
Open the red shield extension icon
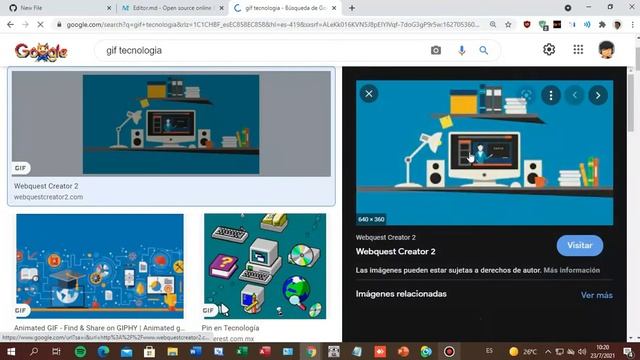point(527,24)
